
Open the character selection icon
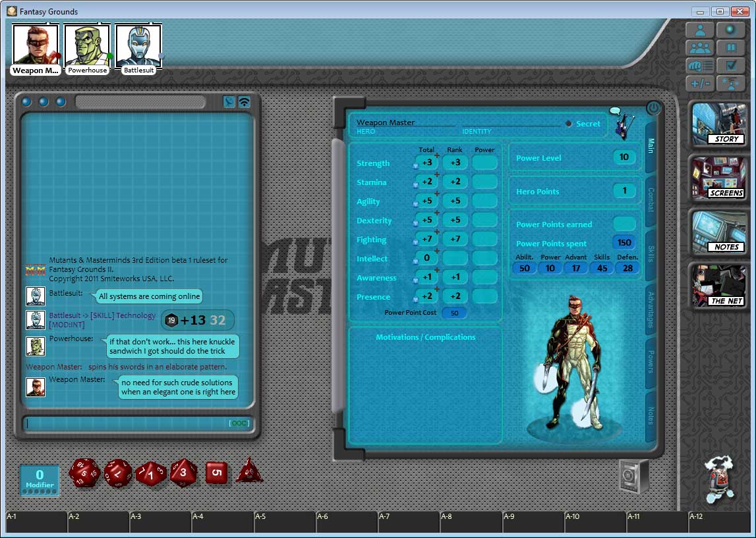699,29
